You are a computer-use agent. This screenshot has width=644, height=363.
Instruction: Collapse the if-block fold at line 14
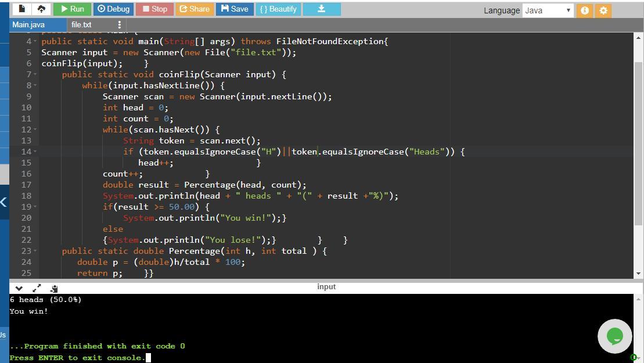point(35,152)
